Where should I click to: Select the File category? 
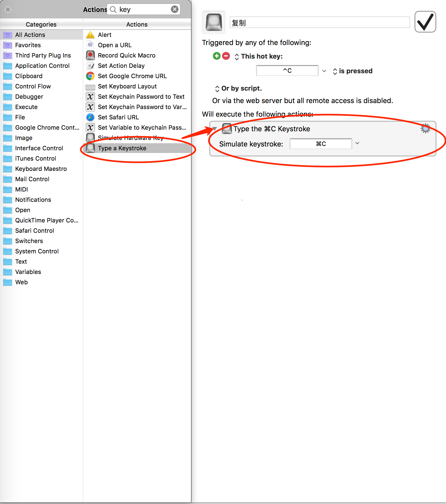point(42,117)
